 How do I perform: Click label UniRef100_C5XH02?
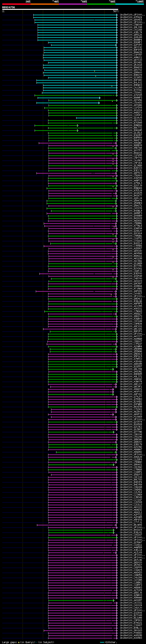131,93
